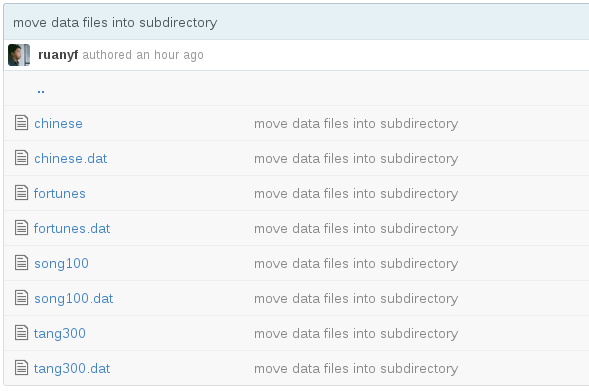Click the file icon next to tang300
The image size is (589, 391).
pyautogui.click(x=21, y=332)
